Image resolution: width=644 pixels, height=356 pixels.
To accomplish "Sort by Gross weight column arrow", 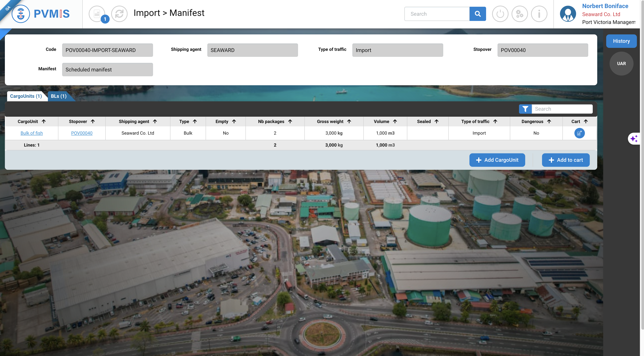I will pos(349,121).
